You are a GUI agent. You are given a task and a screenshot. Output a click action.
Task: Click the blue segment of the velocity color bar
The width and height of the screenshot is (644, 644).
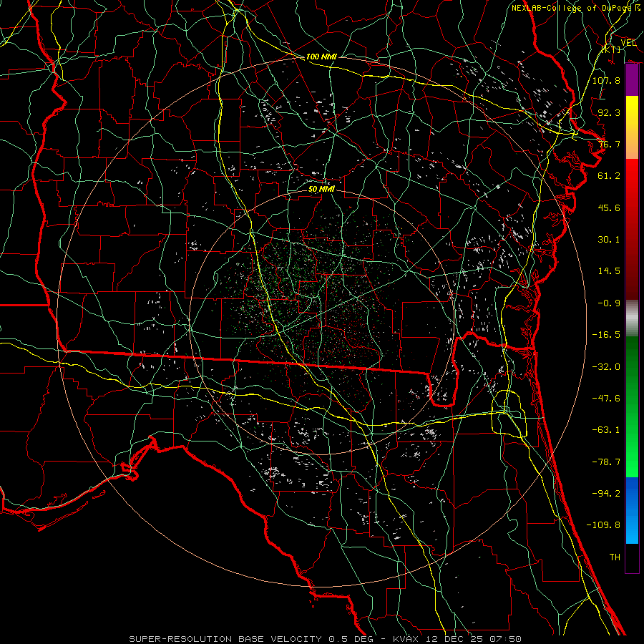[632, 510]
